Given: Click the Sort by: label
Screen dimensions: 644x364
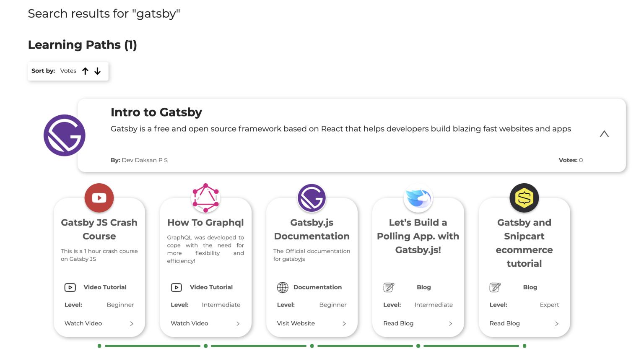Looking at the screenshot, I should click(43, 71).
